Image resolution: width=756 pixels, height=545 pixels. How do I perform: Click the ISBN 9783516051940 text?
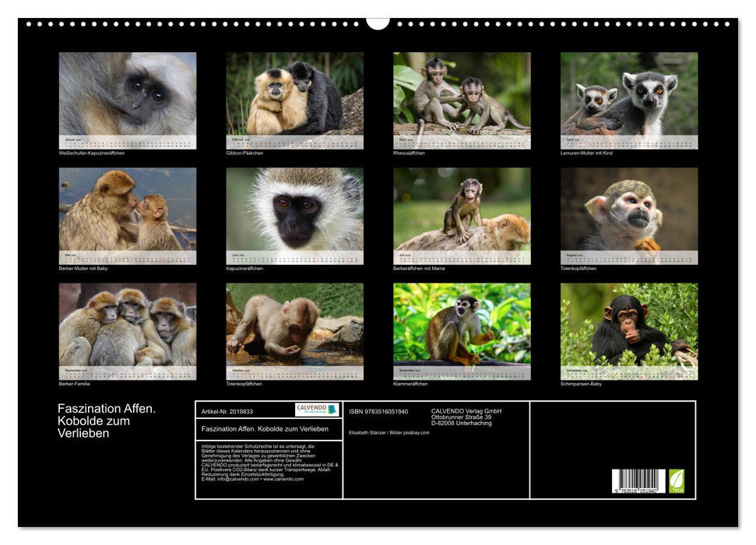tap(378, 411)
